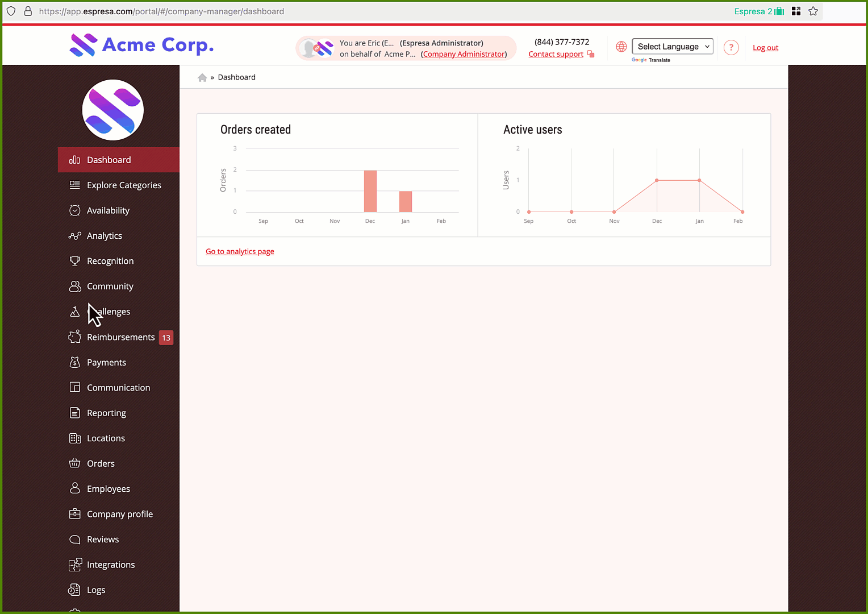Click the December bar in Orders created chart
Viewport: 868px width, 614px height.
[370, 191]
